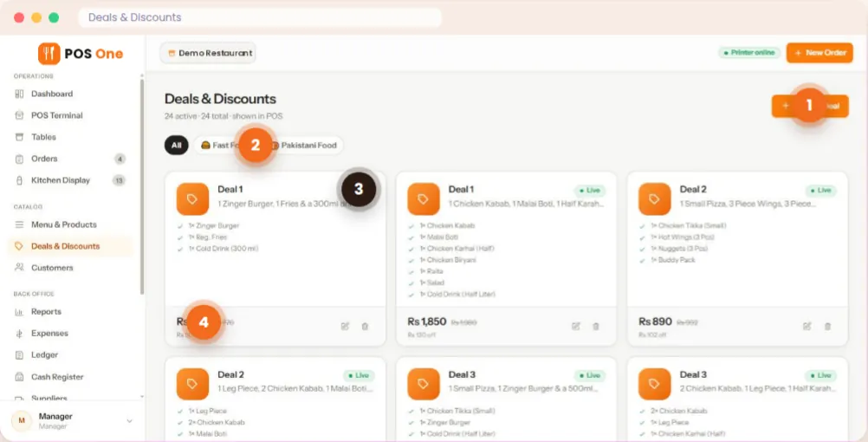Image resolution: width=868 pixels, height=442 pixels.
Task: Click tag icon on Deal 3 with 2 Chicken Kabab
Action: click(x=654, y=384)
